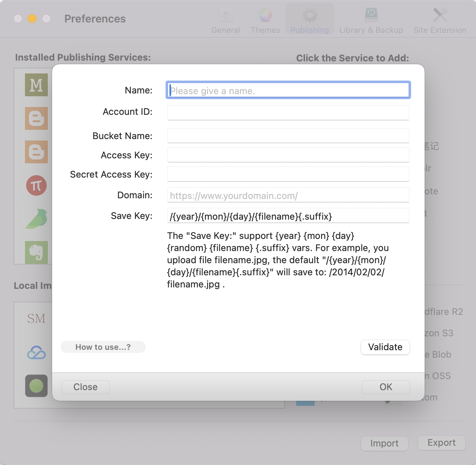
Task: Select the Medium service icon
Action: click(x=36, y=85)
